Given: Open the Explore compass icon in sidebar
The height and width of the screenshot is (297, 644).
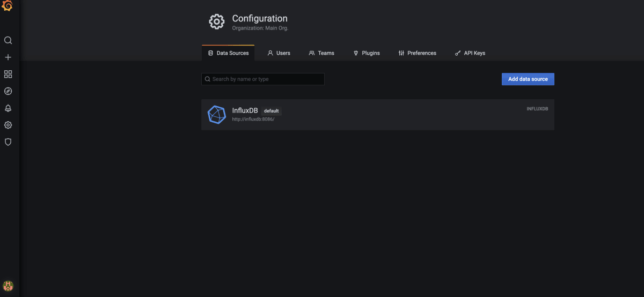Looking at the screenshot, I should (x=8, y=91).
